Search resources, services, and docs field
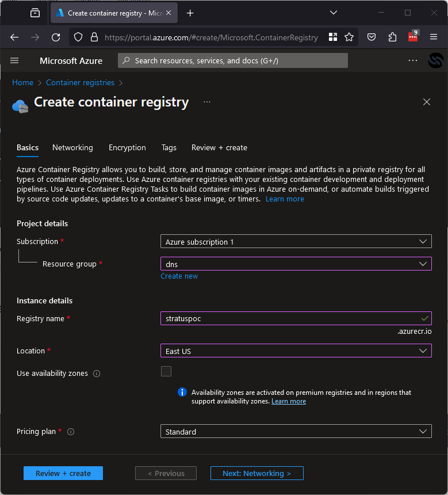The width and height of the screenshot is (448, 495). [233, 60]
